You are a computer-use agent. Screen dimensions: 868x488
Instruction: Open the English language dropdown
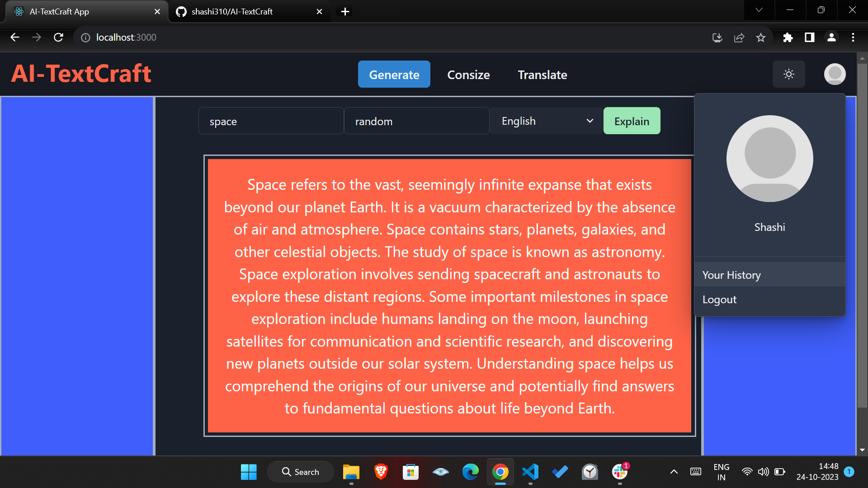(x=546, y=121)
